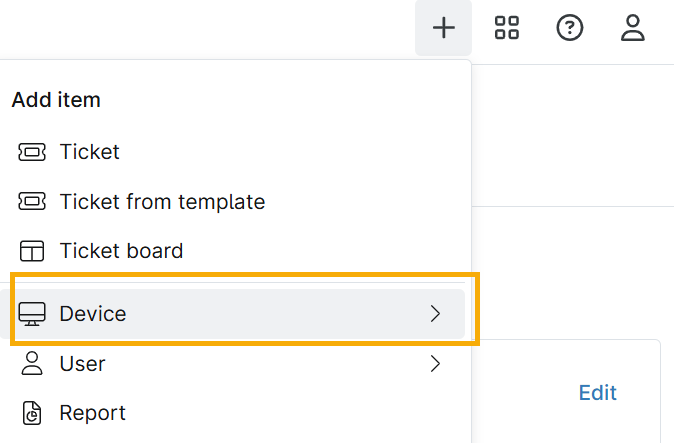This screenshot has height=443, width=674.
Task: Open the help question mark icon
Action: tap(570, 28)
